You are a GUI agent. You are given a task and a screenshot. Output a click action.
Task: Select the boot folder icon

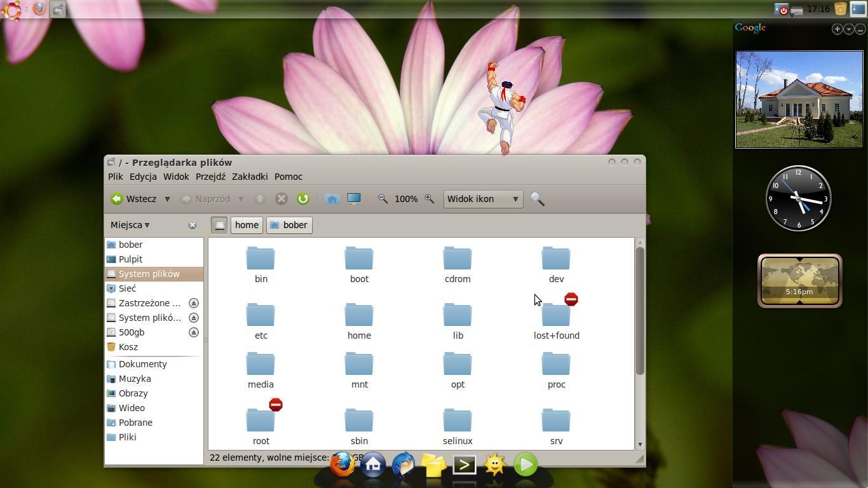(x=359, y=258)
